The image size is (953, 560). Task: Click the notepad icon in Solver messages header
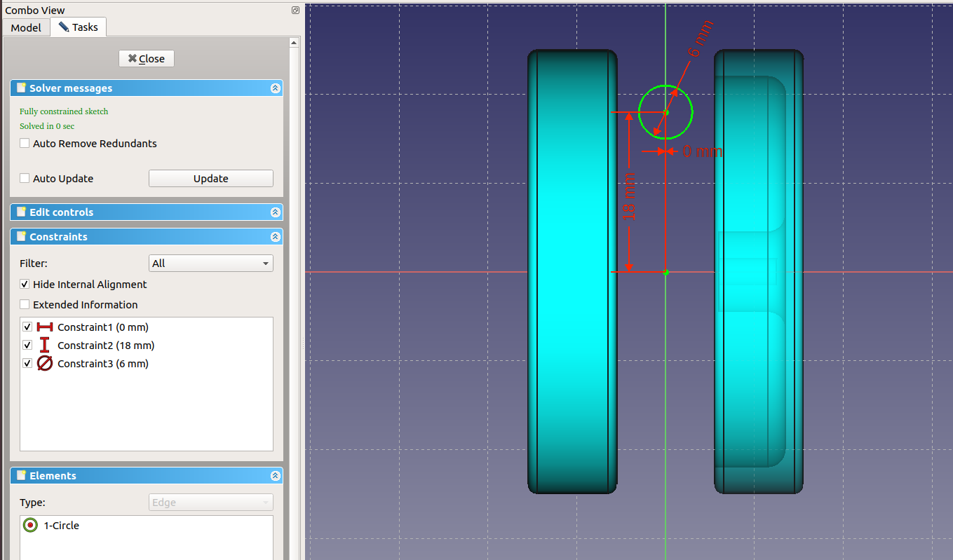[x=22, y=88]
